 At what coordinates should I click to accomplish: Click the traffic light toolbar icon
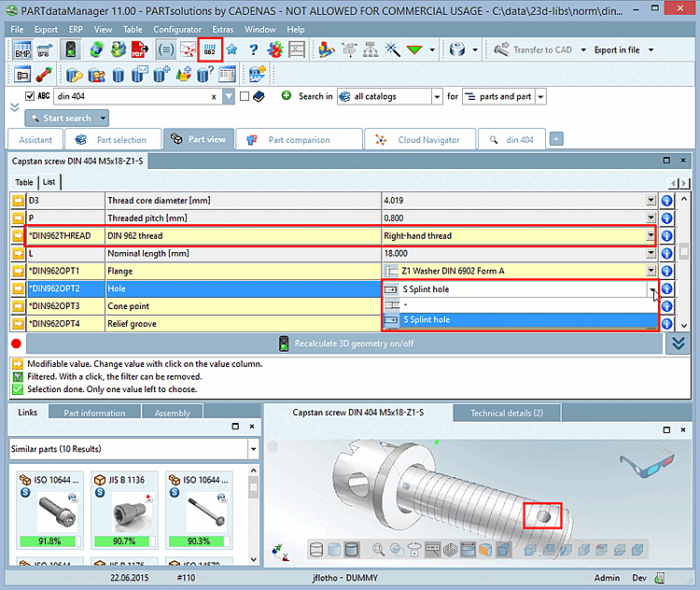[71, 50]
